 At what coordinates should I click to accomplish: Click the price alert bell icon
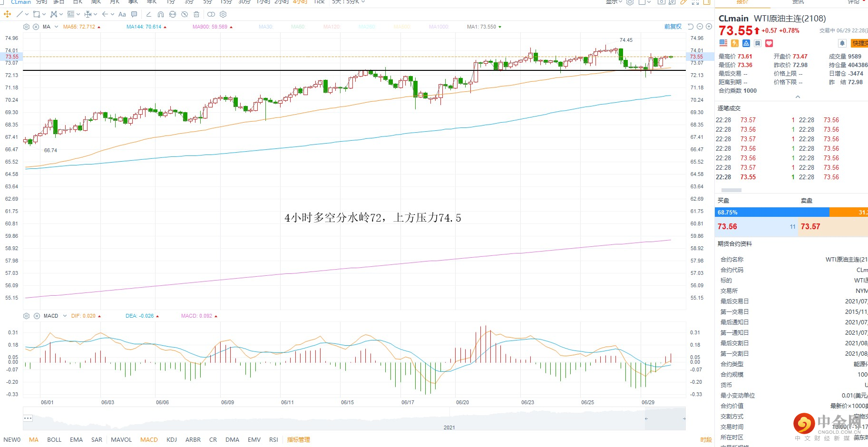pos(842,43)
